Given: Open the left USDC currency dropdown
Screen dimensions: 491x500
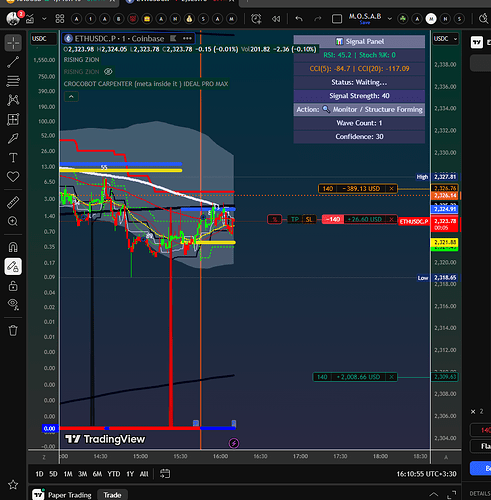Looking at the screenshot, I should point(43,39).
